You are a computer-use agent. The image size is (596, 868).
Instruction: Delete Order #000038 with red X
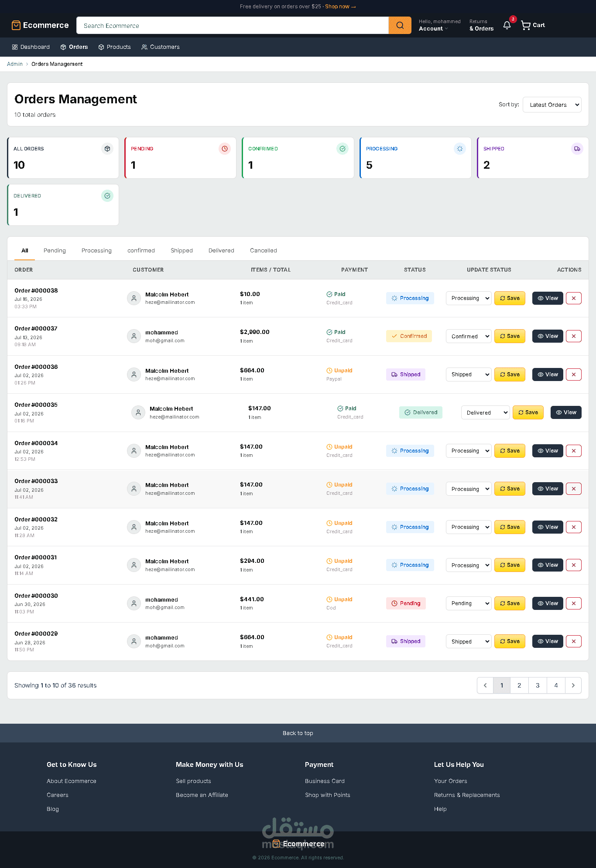tap(574, 298)
